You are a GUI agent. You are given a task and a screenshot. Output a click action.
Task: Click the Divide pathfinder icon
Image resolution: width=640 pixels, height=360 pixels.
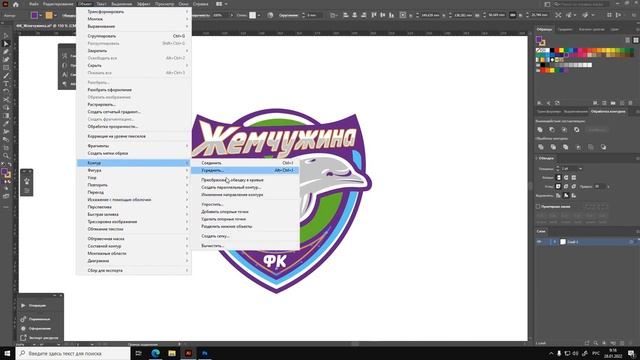pos(541,147)
